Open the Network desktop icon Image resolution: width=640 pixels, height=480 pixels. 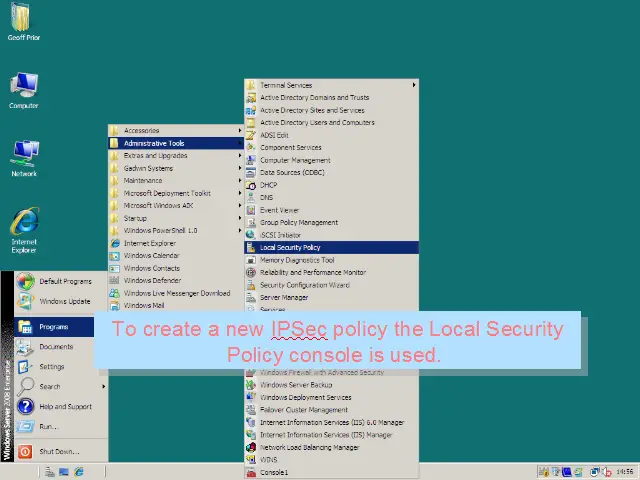[x=24, y=158]
